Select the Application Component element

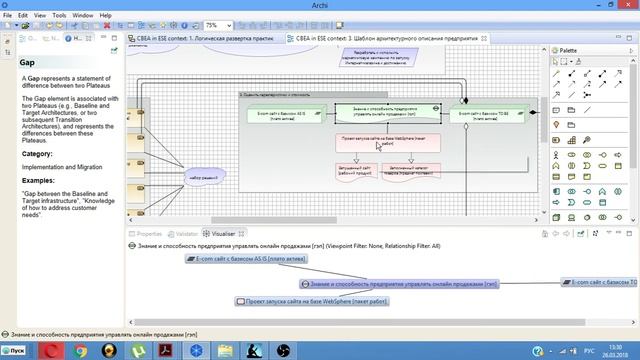pos(556,191)
